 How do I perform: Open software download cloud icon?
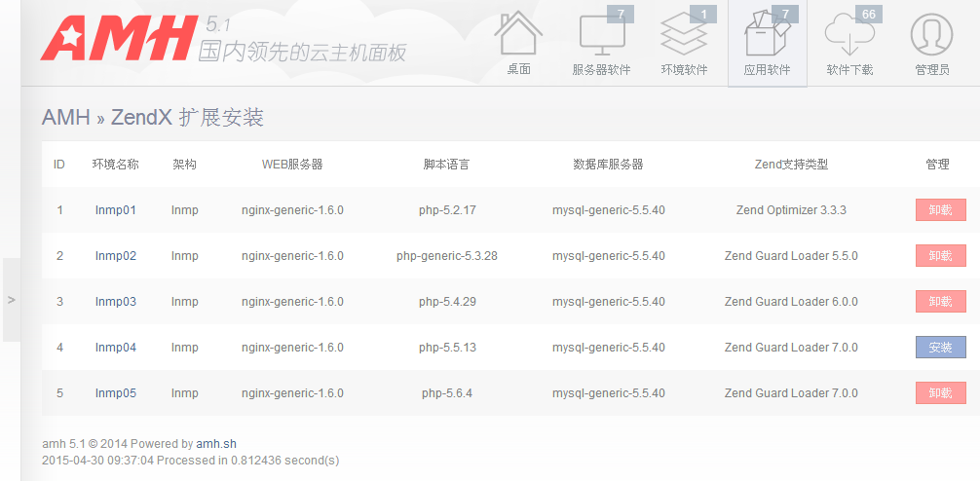[848, 35]
